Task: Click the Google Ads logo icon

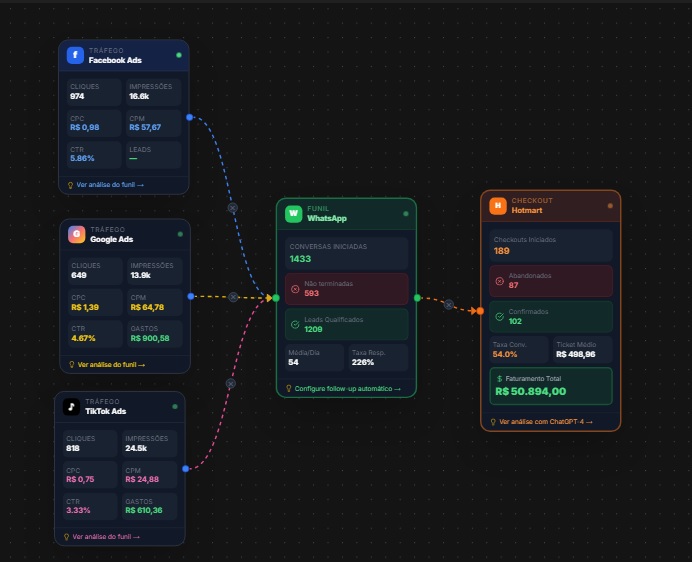Action: click(76, 234)
